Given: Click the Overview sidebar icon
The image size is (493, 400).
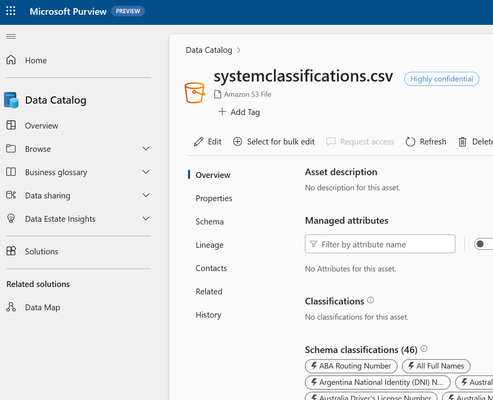Looking at the screenshot, I should coord(11,125).
